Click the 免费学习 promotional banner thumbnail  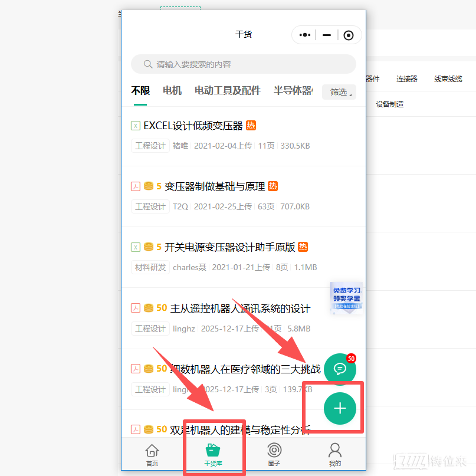(x=346, y=297)
